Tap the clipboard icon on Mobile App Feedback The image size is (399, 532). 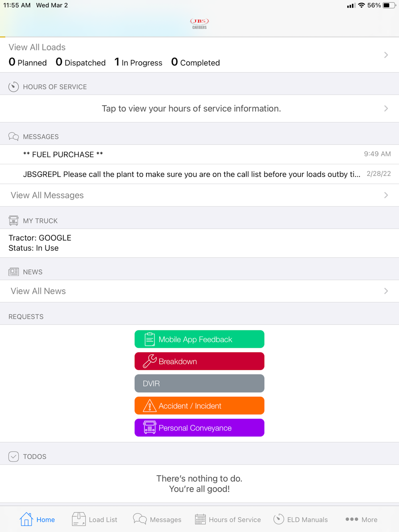coord(150,339)
